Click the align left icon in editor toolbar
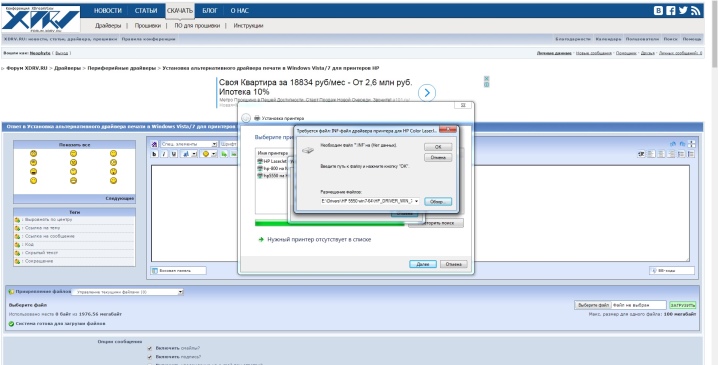 pos(651,154)
